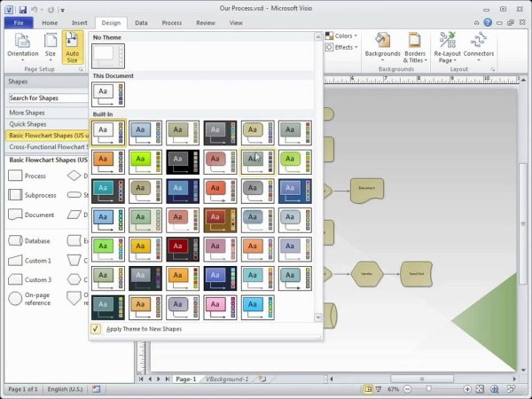This screenshot has height=399, width=532.
Task: Click the zoom in plus button
Action: click(467, 389)
